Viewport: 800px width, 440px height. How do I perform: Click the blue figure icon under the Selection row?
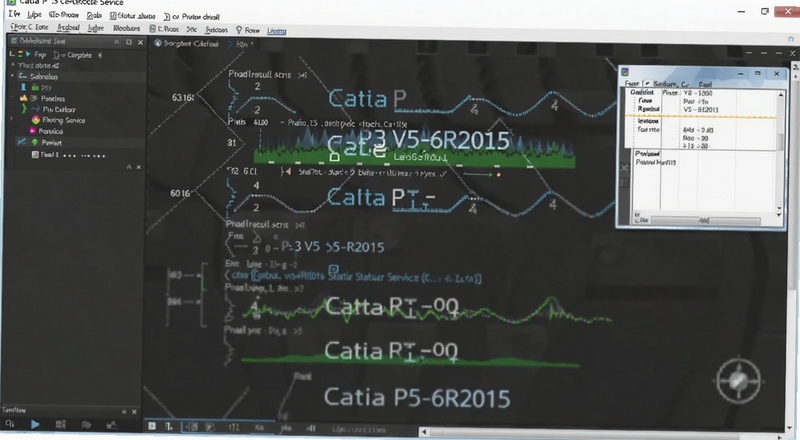23,88
